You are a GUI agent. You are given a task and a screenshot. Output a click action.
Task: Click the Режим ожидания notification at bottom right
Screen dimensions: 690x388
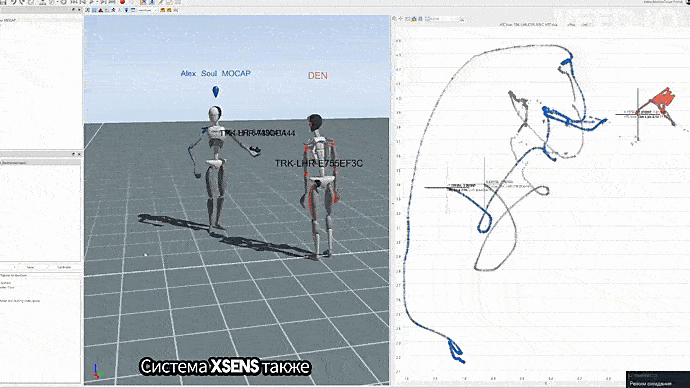658,380
